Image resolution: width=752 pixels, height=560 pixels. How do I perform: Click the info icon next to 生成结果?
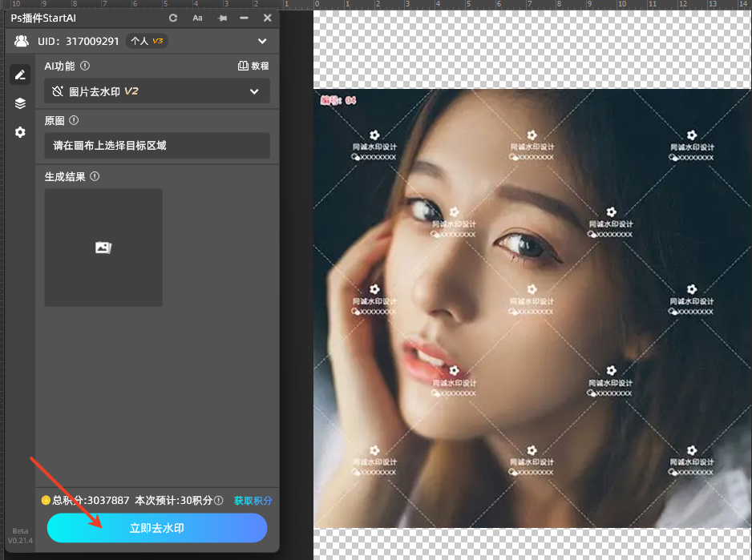click(x=95, y=176)
